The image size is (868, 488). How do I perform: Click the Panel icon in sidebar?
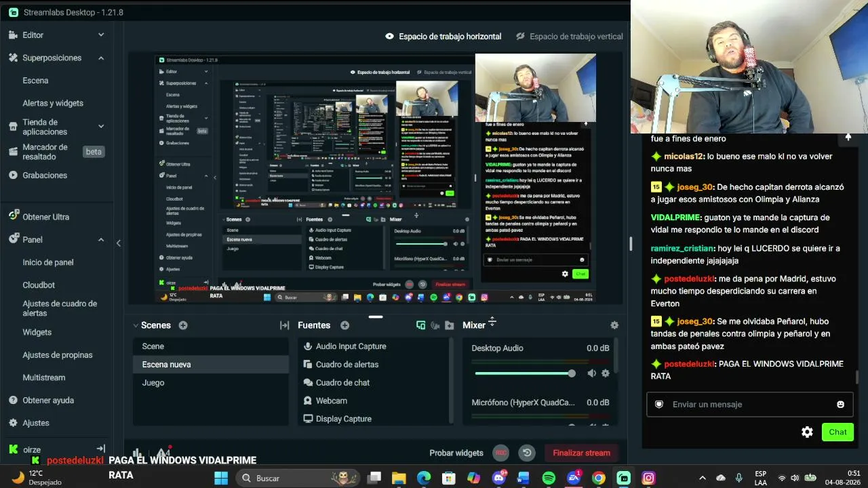click(x=13, y=239)
